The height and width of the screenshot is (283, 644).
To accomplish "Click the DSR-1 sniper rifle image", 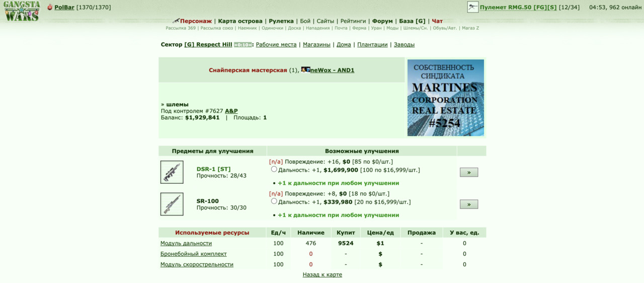I will click(x=172, y=172).
